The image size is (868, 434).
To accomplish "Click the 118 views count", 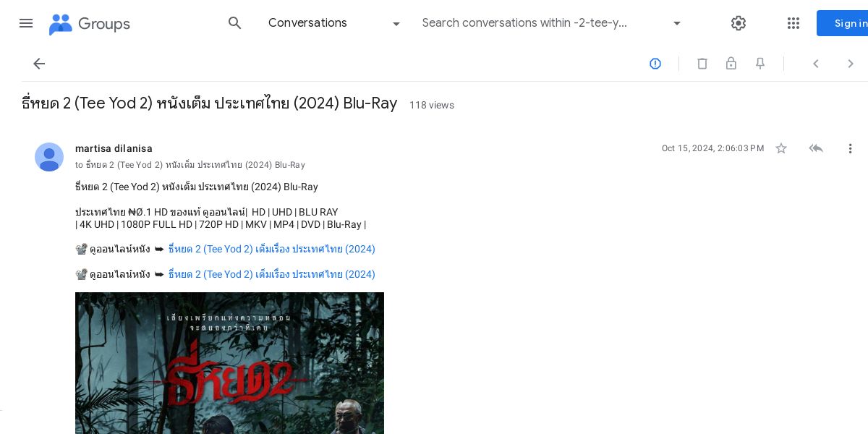I will click(x=432, y=105).
